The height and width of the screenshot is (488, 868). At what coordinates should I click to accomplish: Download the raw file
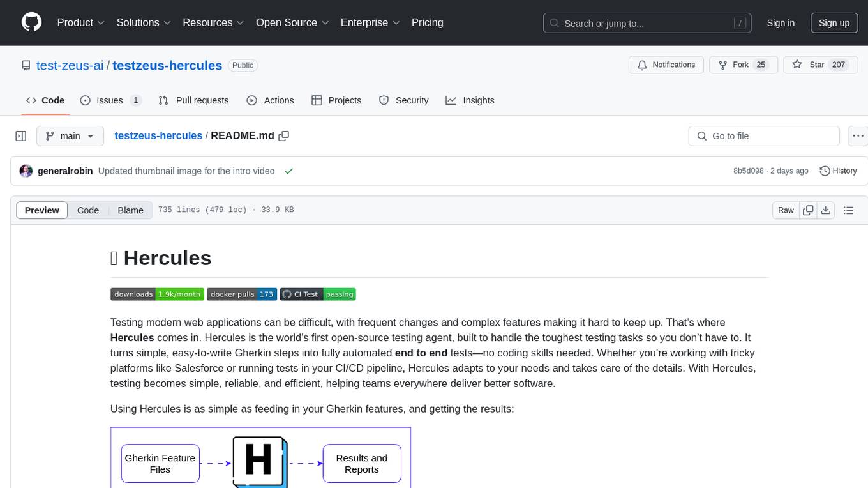pos(825,210)
